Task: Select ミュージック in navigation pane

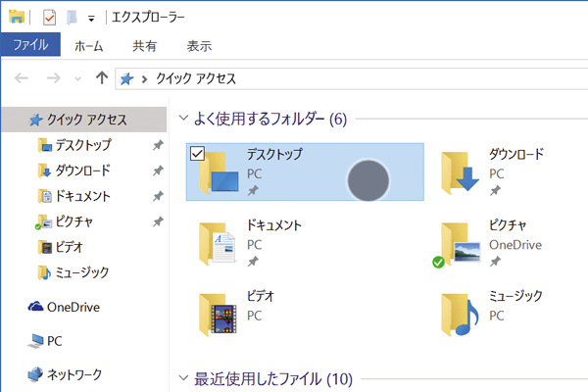Action: click(x=81, y=272)
